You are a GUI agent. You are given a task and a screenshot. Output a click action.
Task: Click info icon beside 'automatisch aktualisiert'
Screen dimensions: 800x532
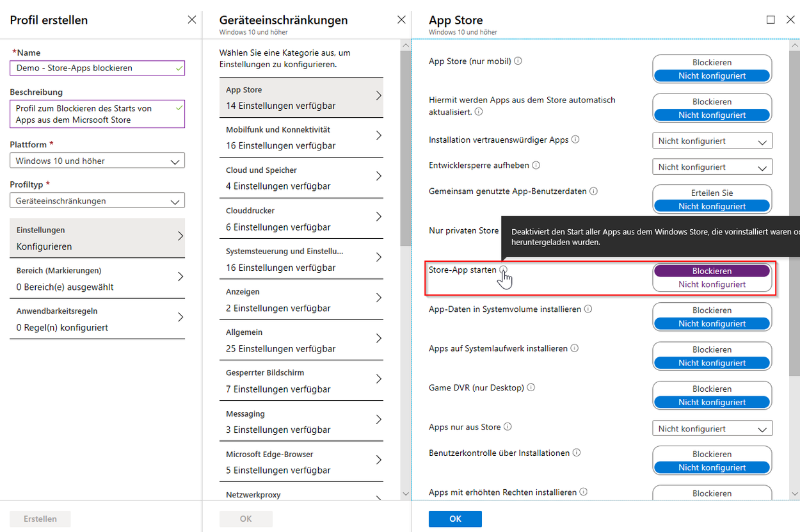[x=479, y=111]
